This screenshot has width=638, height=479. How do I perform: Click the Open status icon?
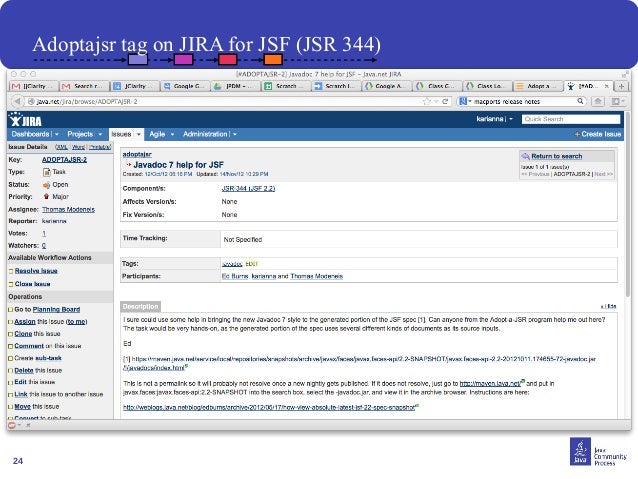coord(46,185)
